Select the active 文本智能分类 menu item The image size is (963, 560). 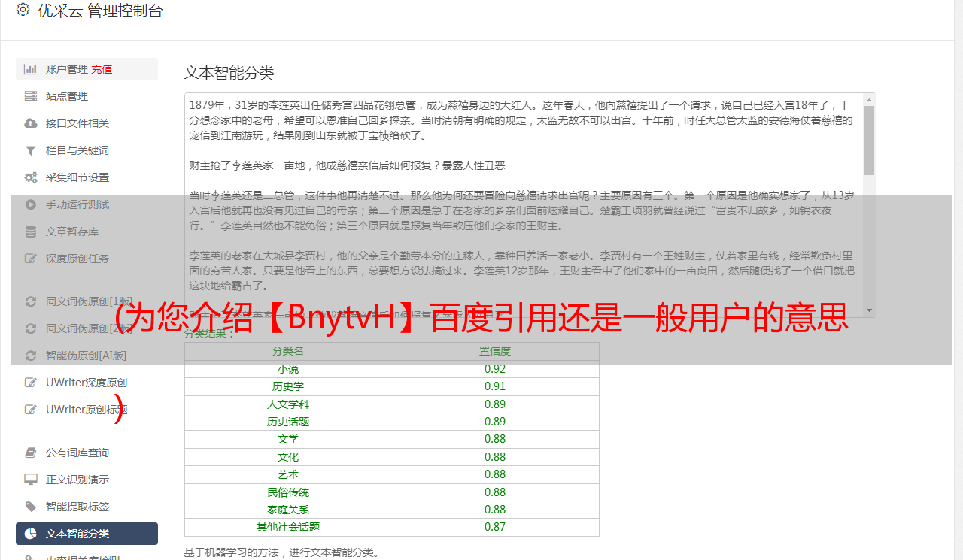pyautogui.click(x=87, y=534)
